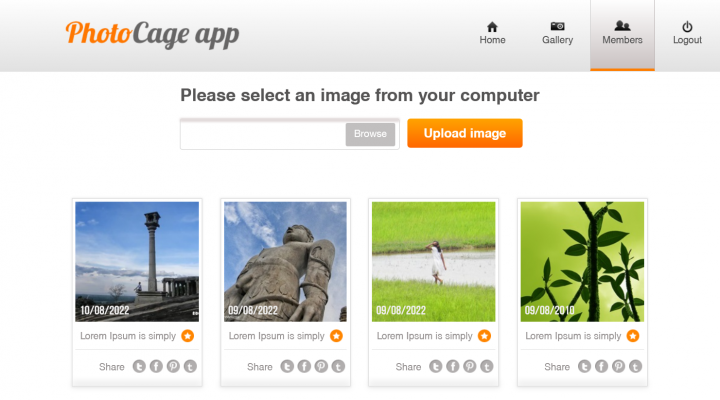Share stone statue photo on Facebook

[x=304, y=366]
